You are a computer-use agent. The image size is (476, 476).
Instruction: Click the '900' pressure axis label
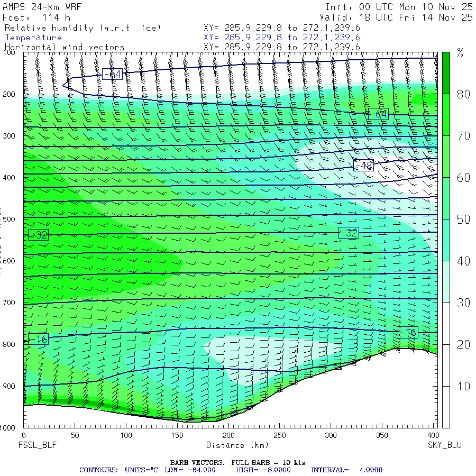(9, 386)
